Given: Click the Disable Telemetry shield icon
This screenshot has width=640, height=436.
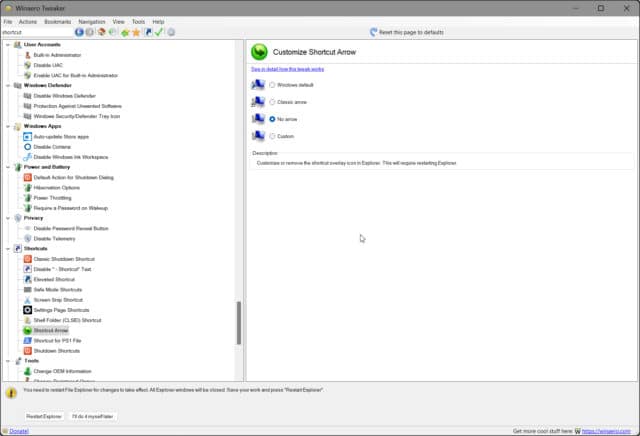Looking at the screenshot, I should (27, 238).
